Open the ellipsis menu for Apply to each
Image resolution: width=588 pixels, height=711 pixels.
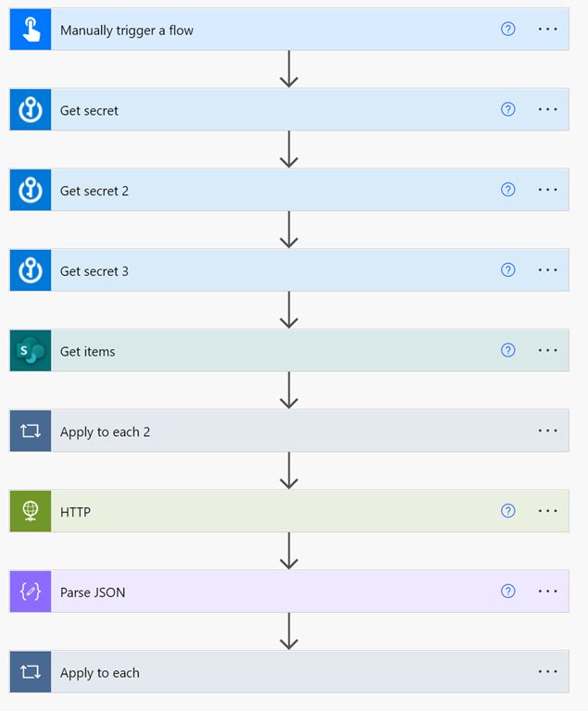548,672
